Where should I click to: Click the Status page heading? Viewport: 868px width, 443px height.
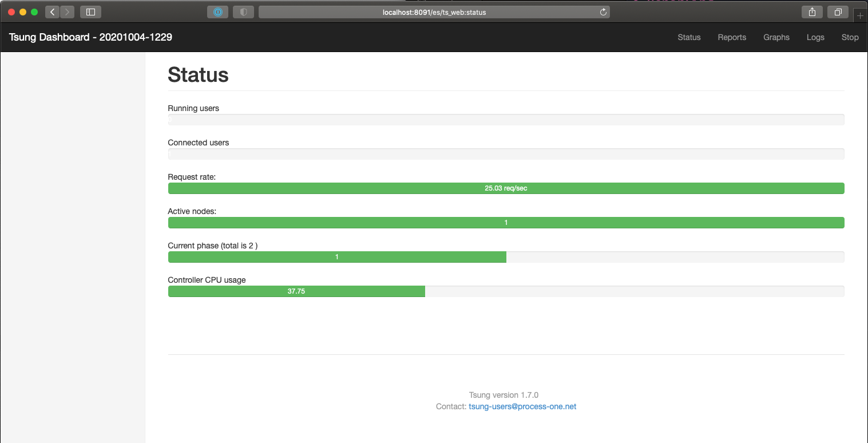tap(198, 75)
